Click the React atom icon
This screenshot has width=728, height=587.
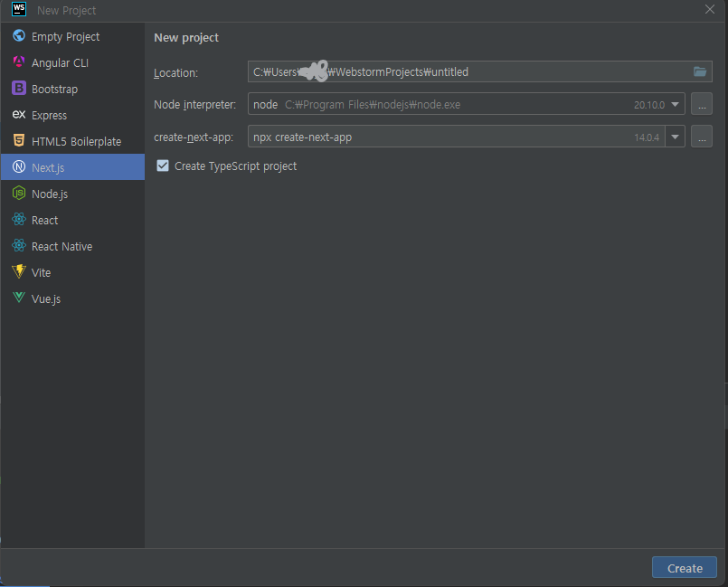point(19,219)
